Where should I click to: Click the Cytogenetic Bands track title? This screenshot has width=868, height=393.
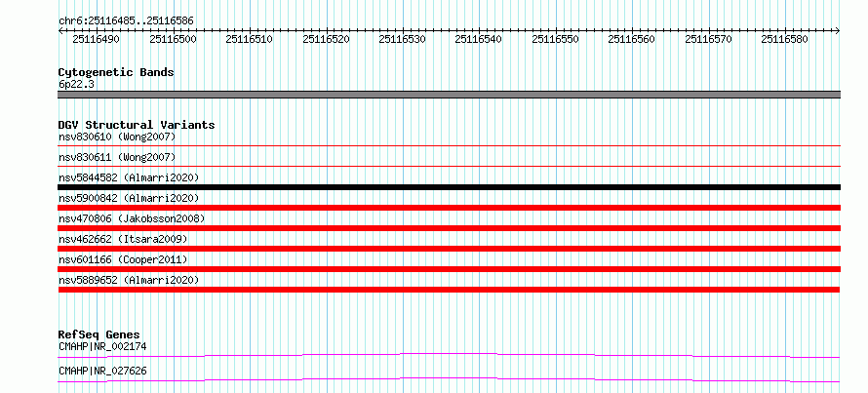(x=116, y=72)
